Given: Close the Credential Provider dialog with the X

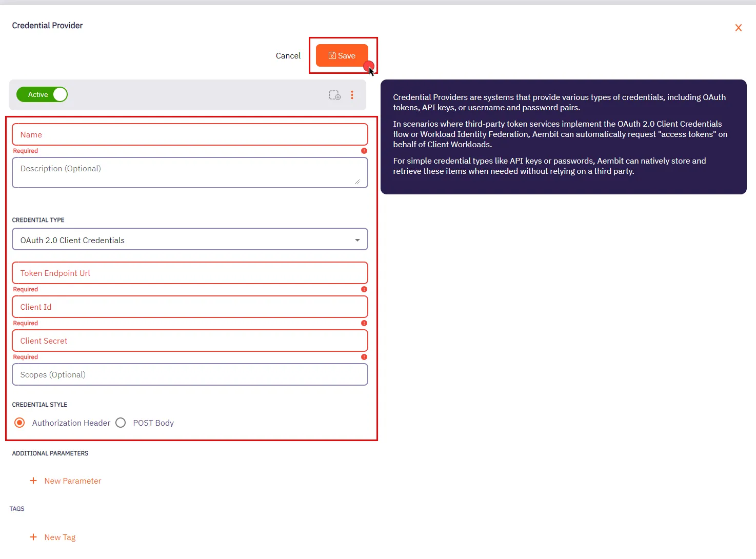Looking at the screenshot, I should (738, 28).
